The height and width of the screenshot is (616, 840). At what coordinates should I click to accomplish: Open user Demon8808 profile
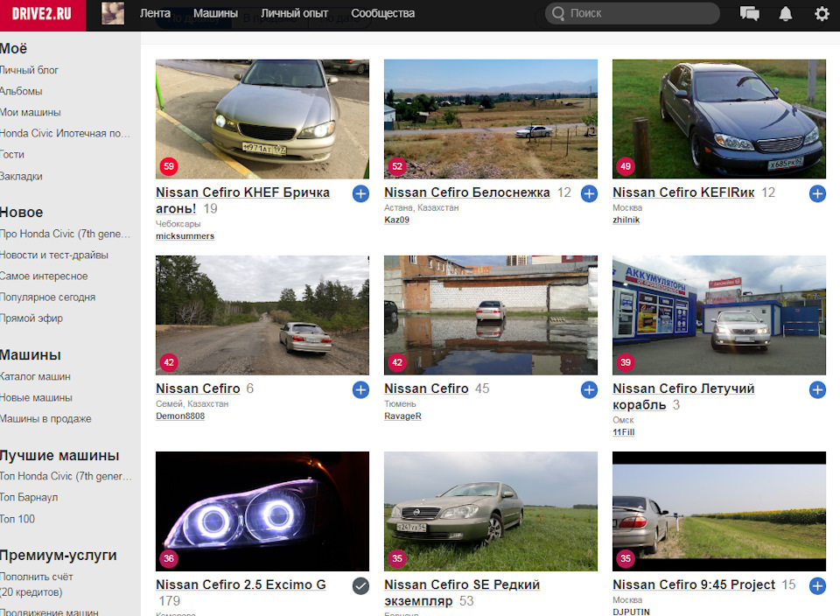coord(180,416)
